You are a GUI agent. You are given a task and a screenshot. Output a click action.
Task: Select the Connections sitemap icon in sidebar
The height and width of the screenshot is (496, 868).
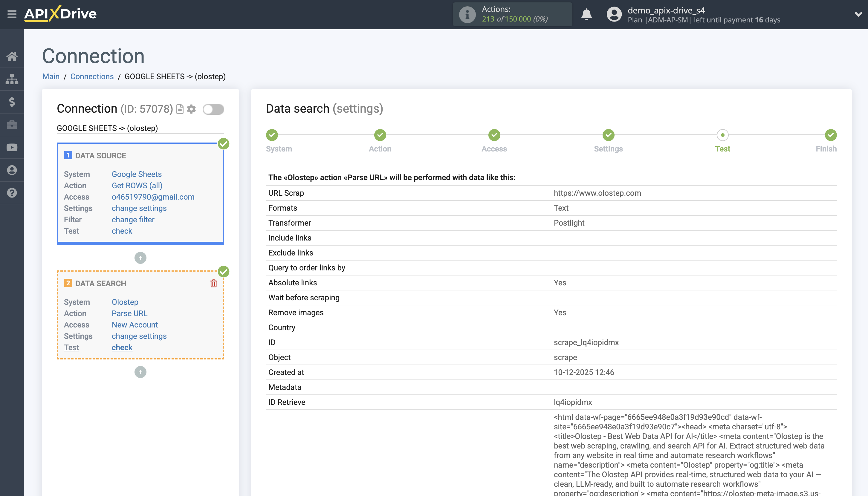(12, 79)
